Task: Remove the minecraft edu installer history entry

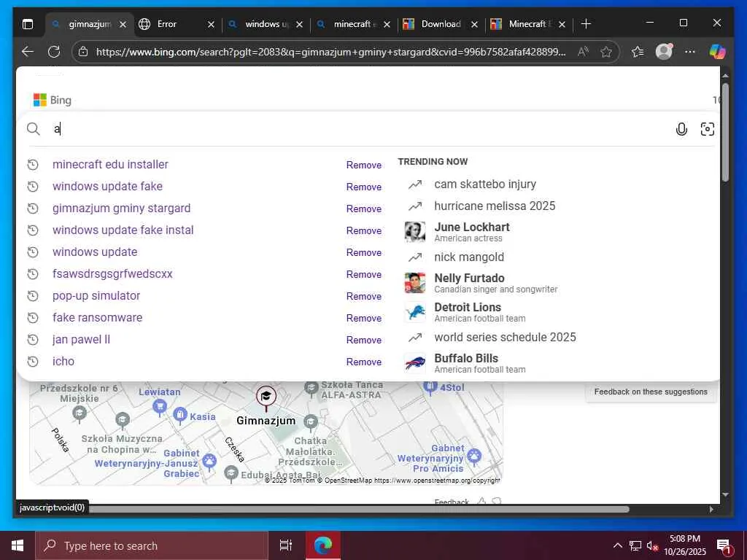Action: click(363, 166)
